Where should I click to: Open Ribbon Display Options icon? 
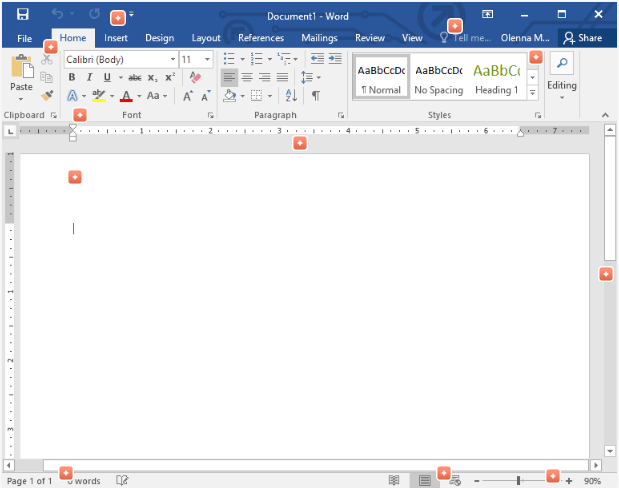point(488,15)
